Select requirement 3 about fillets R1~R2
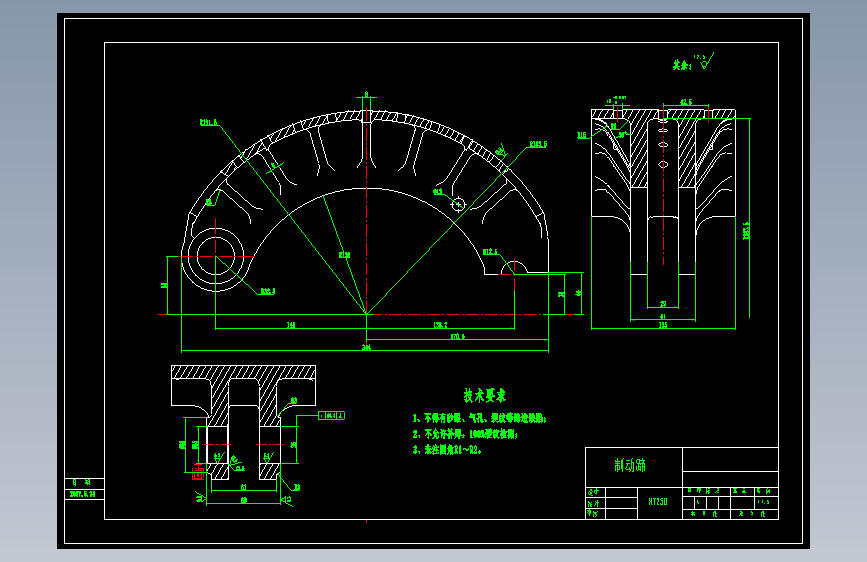Image resolution: width=867 pixels, height=562 pixels. pyautogui.click(x=447, y=450)
